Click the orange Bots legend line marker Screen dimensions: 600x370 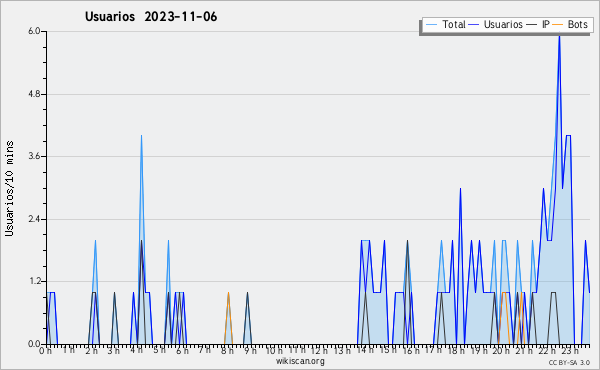click(x=558, y=25)
